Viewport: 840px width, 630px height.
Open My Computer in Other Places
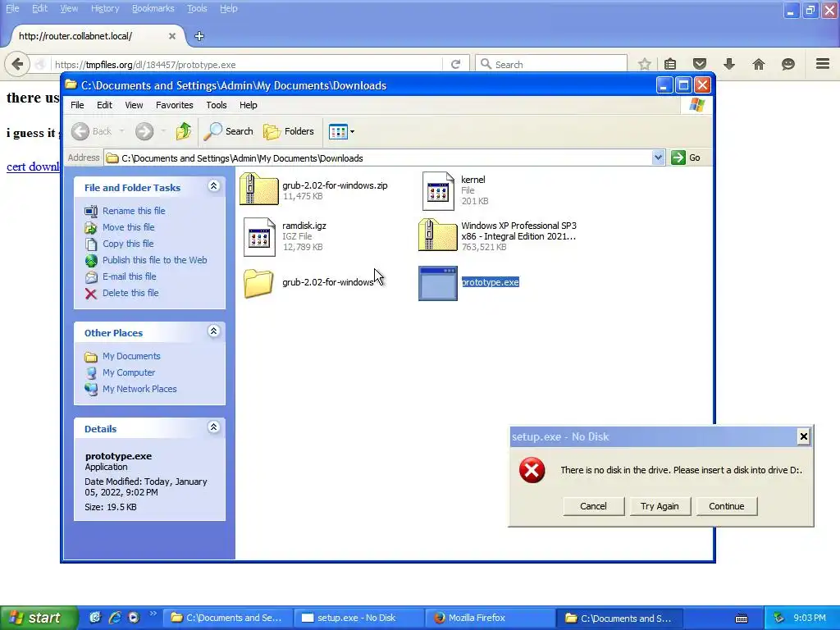pyautogui.click(x=129, y=372)
